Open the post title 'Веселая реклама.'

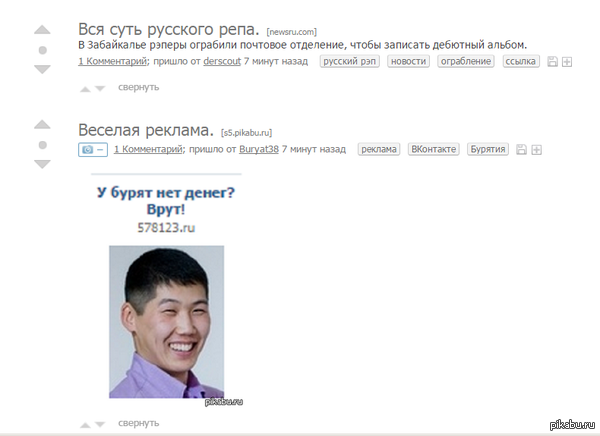tap(146, 130)
